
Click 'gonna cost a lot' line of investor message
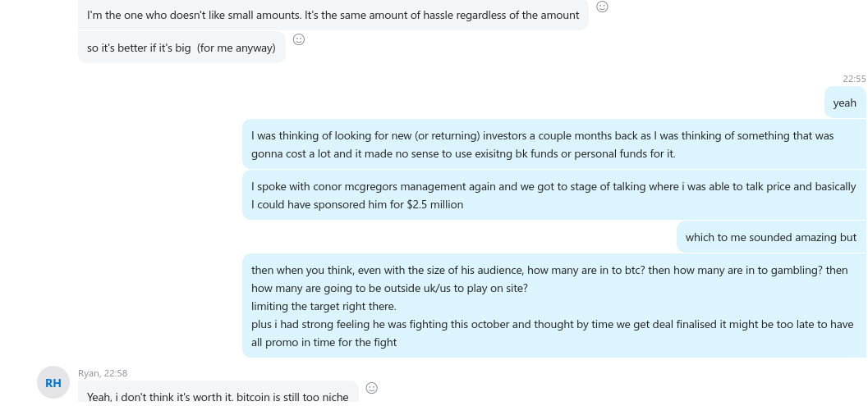463,153
